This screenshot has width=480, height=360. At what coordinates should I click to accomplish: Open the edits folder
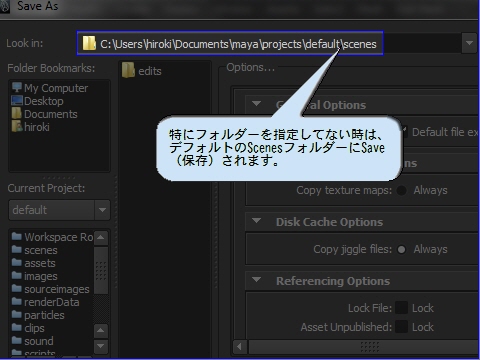(x=142, y=71)
